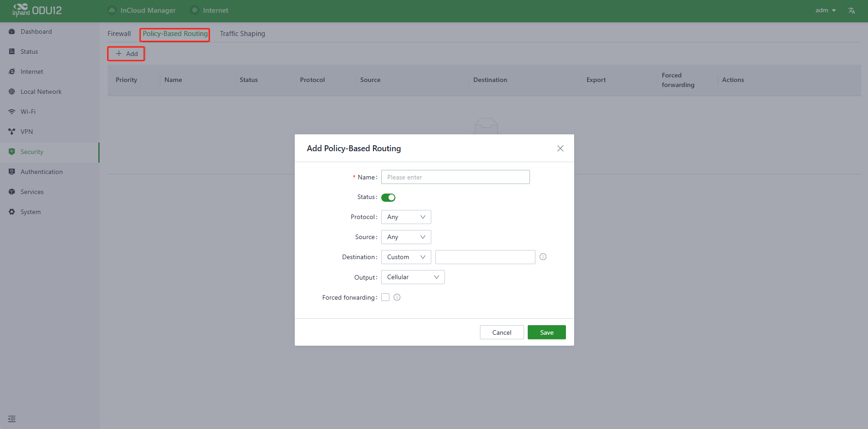This screenshot has height=429, width=868.
Task: Expand the Source dropdown
Action: [x=406, y=237]
